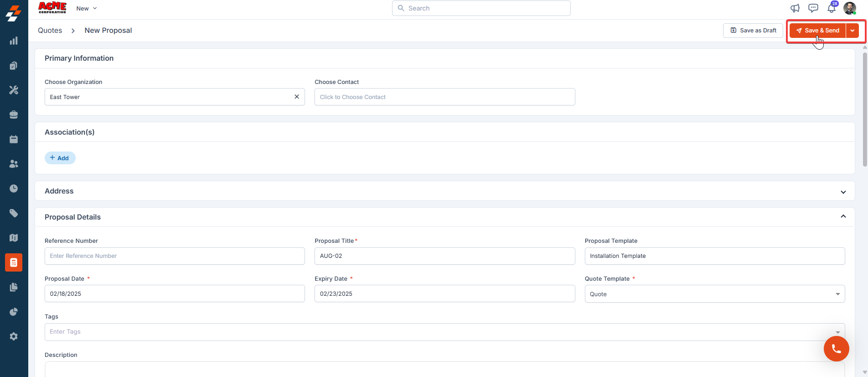This screenshot has width=868, height=377.
Task: Click the Proposal Title field with AUG-02
Action: [x=444, y=256]
